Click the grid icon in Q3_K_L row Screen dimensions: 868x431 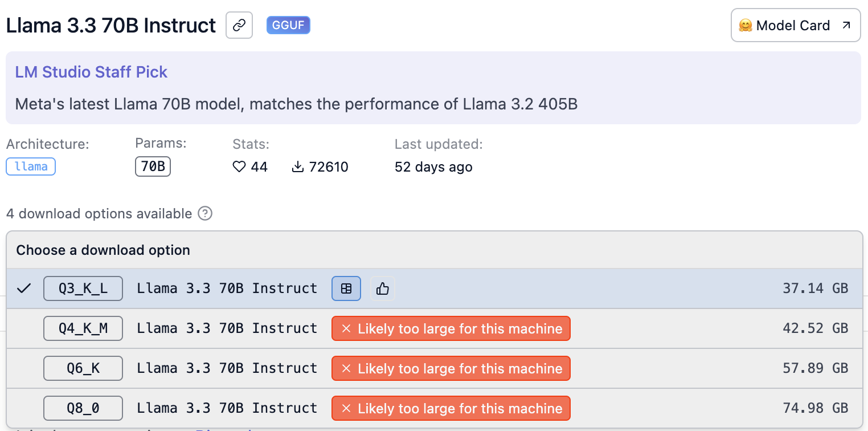click(346, 288)
